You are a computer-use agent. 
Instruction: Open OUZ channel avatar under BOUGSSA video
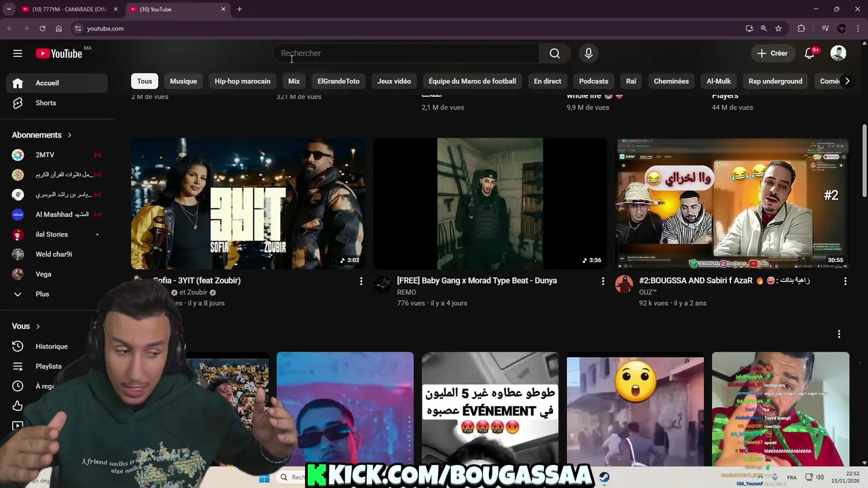(x=624, y=284)
